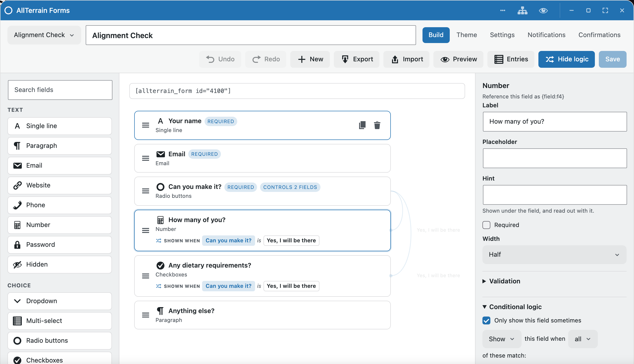Click the Save button
Screen dimensions: 634x364
tap(612, 59)
